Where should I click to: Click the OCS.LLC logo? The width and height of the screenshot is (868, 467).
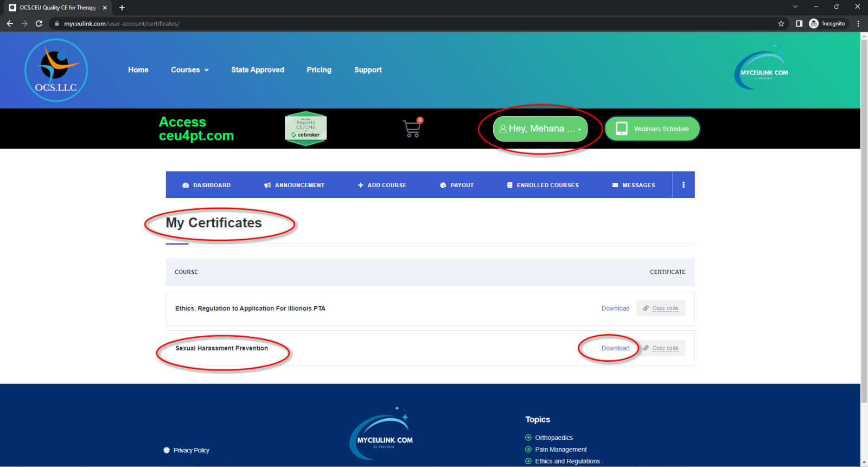[56, 71]
